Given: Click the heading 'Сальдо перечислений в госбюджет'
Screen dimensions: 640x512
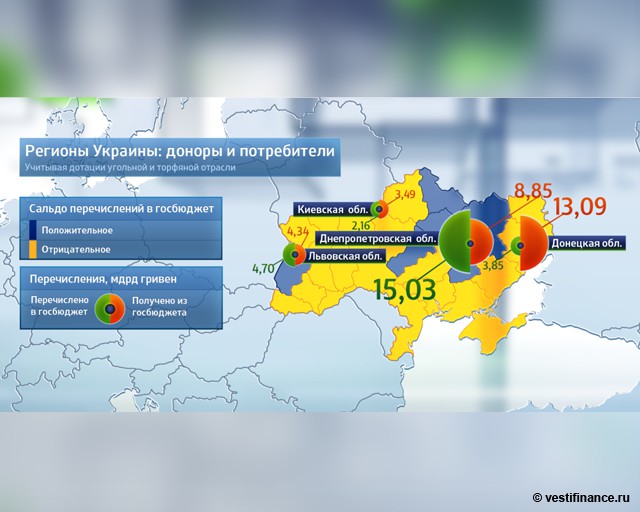Looking at the screenshot, I should tap(121, 209).
